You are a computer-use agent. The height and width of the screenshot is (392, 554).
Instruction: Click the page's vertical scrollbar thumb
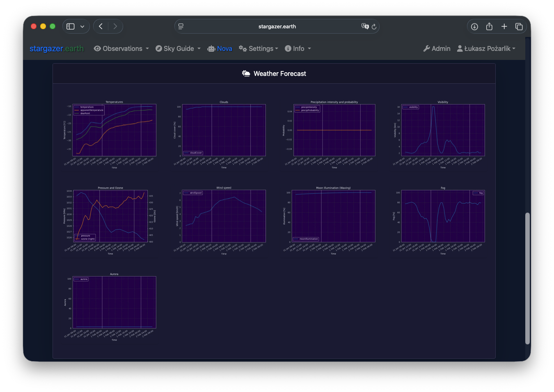coord(527,278)
